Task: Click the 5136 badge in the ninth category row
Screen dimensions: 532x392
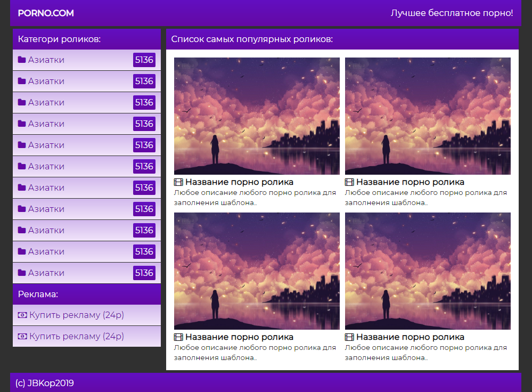Action: [144, 230]
